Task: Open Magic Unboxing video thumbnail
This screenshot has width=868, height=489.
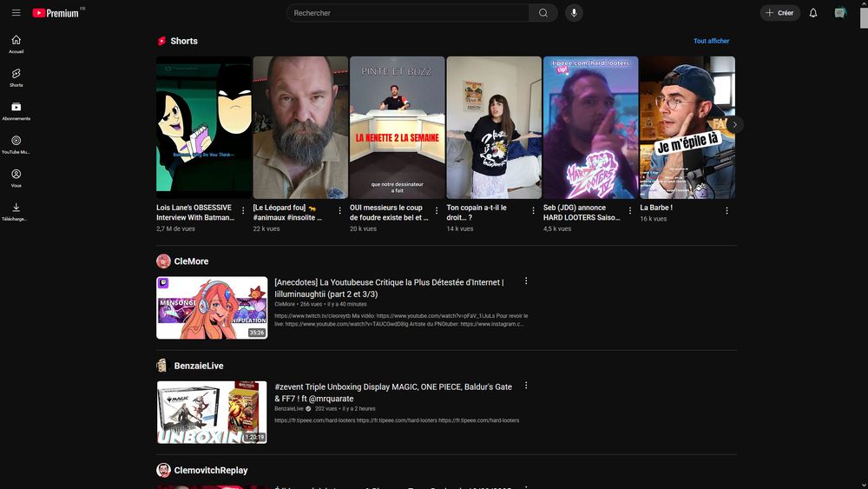Action: 212,412
